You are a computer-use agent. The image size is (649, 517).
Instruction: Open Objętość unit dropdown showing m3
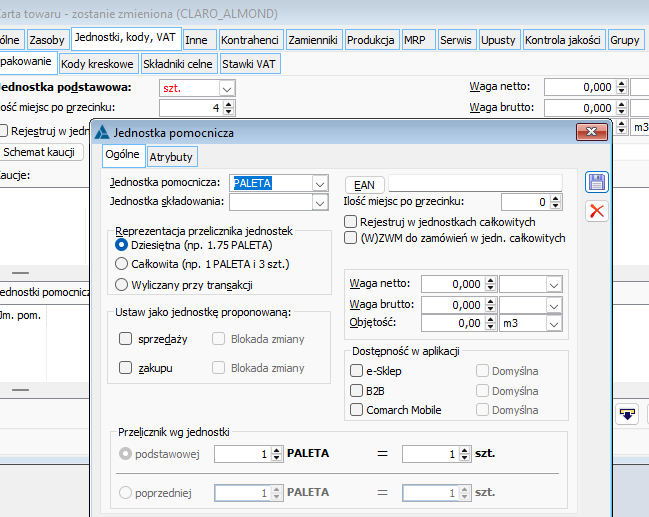(554, 323)
